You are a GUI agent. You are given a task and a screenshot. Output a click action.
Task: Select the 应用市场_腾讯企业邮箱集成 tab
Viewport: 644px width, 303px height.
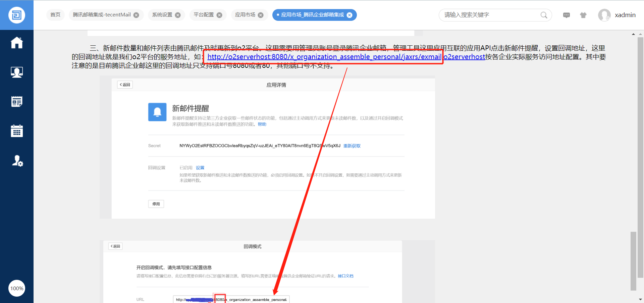click(x=312, y=15)
